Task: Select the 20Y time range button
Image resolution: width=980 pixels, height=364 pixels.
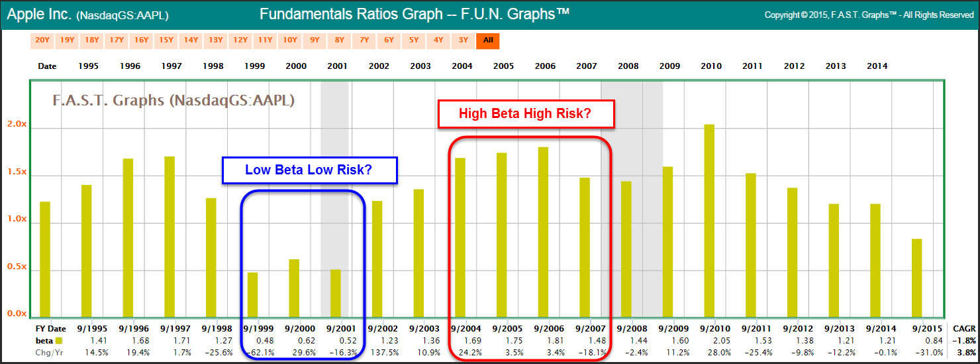Action: pyautogui.click(x=42, y=40)
